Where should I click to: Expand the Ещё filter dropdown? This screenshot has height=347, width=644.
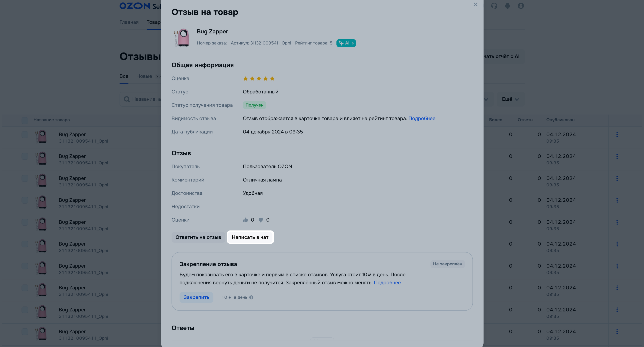(x=510, y=99)
